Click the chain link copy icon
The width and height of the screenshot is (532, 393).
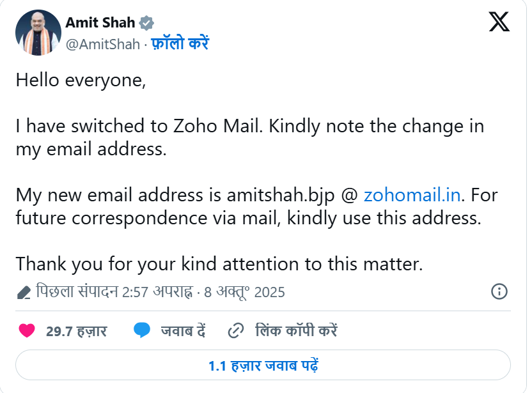click(236, 330)
